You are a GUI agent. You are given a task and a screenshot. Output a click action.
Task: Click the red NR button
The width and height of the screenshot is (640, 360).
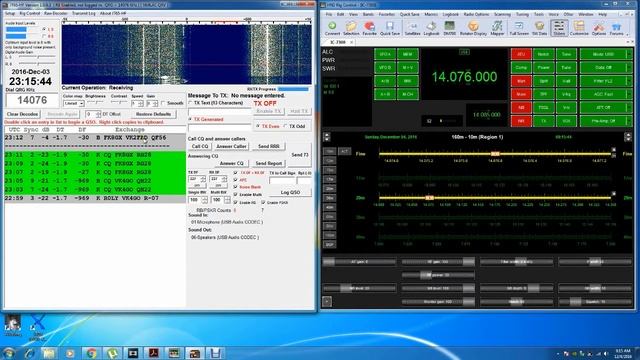521,121
